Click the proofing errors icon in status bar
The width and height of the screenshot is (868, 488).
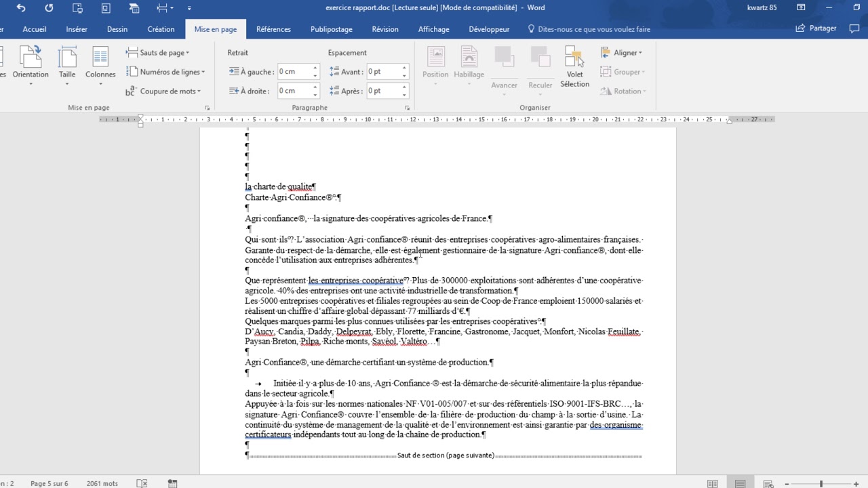pyautogui.click(x=142, y=483)
